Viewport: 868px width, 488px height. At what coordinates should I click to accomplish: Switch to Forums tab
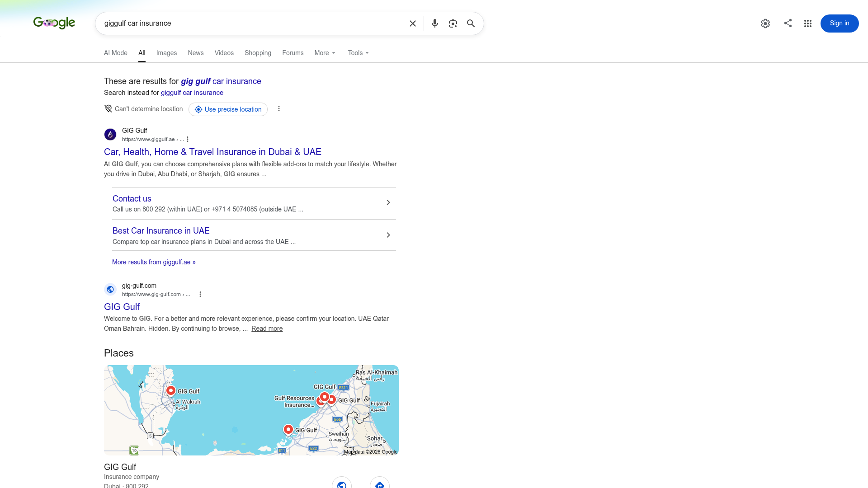coord(293,53)
